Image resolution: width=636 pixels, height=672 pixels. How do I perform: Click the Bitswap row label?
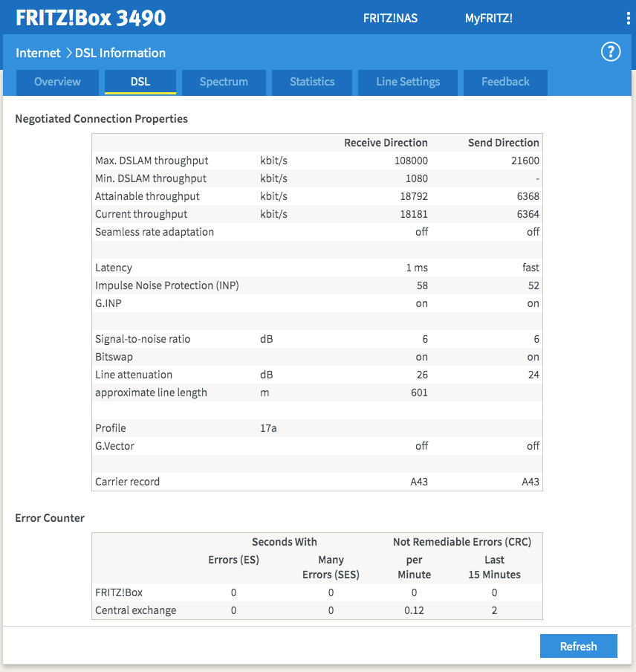pyautogui.click(x=114, y=357)
